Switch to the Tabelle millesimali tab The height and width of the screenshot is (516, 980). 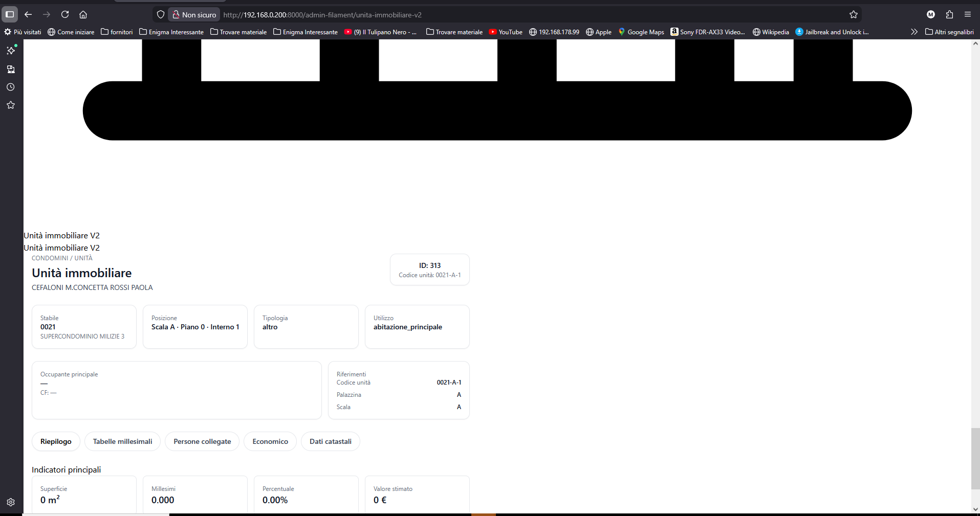pyautogui.click(x=122, y=441)
